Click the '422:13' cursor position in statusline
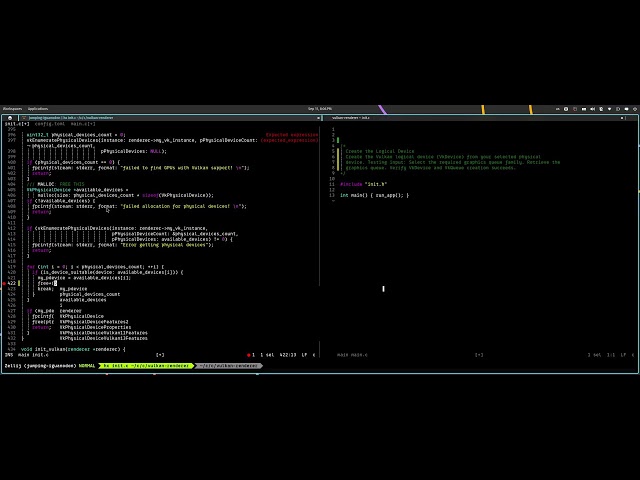The width and height of the screenshot is (640, 480). [x=288, y=355]
